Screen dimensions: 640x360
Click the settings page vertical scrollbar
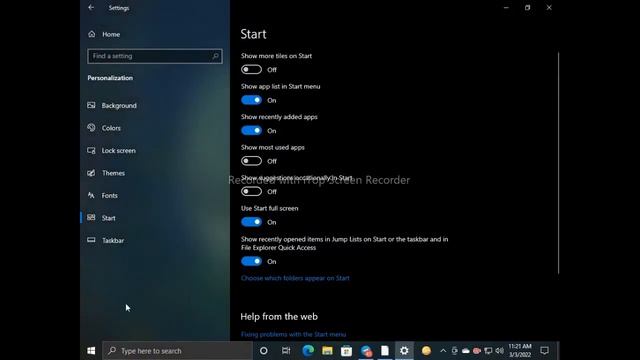pos(558,163)
